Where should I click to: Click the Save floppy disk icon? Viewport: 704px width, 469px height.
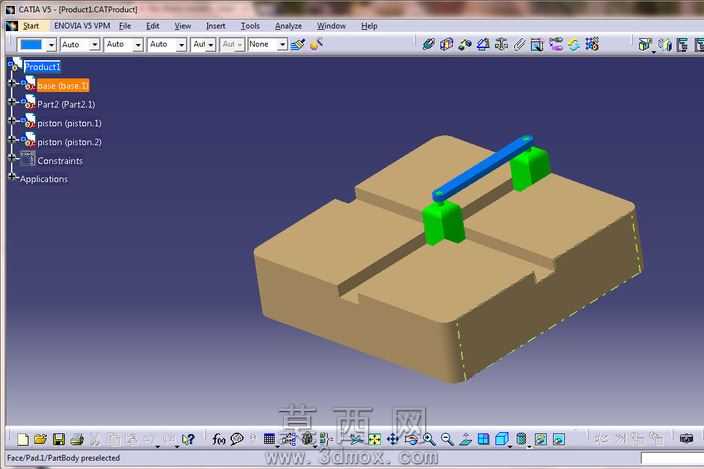(59, 439)
